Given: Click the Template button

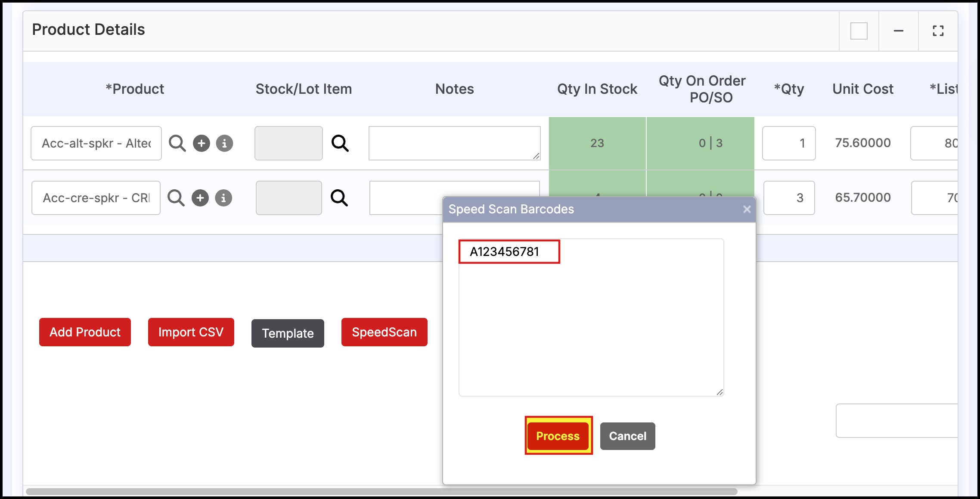Looking at the screenshot, I should pyautogui.click(x=288, y=333).
